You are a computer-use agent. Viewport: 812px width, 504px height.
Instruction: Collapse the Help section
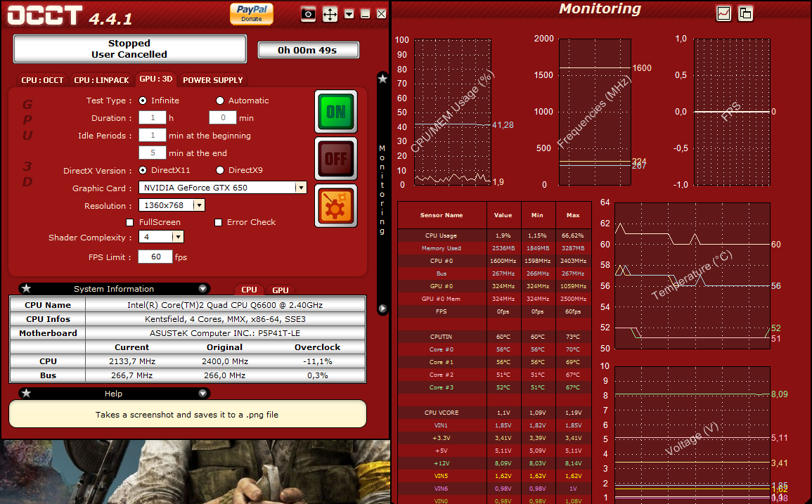[x=202, y=393]
